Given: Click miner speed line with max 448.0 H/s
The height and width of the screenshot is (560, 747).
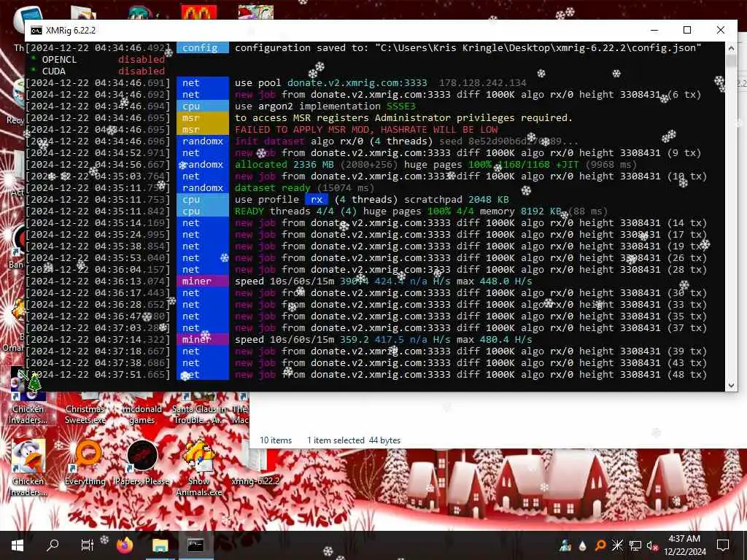Looking at the screenshot, I should pyautogui.click(x=279, y=281).
